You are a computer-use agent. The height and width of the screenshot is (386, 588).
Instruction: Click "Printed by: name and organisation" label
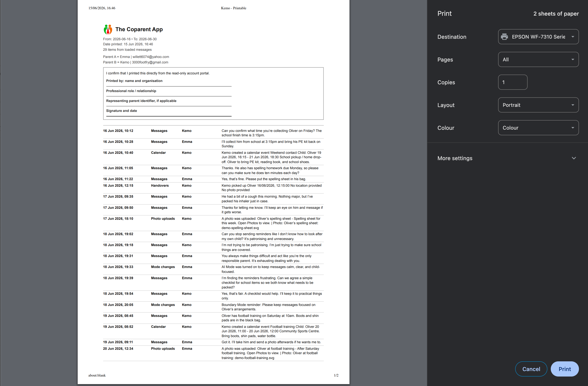(x=134, y=81)
